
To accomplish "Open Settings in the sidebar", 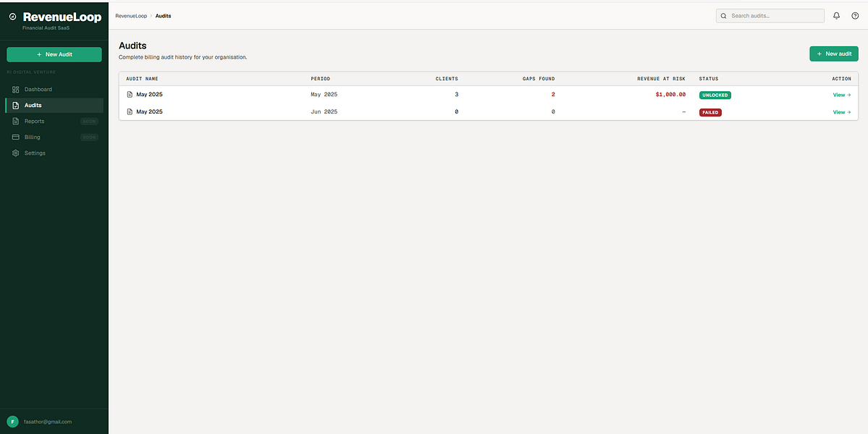I will click(54, 153).
